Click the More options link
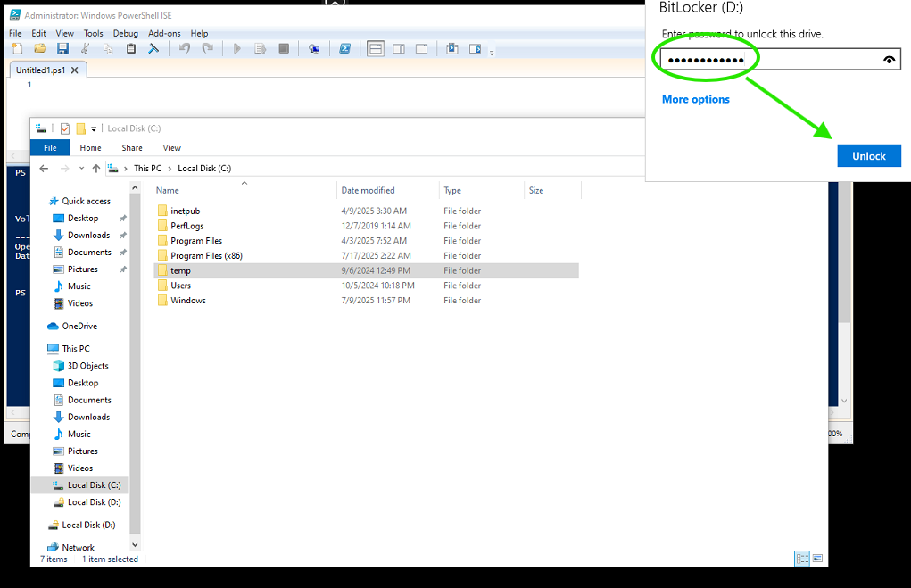 click(695, 99)
